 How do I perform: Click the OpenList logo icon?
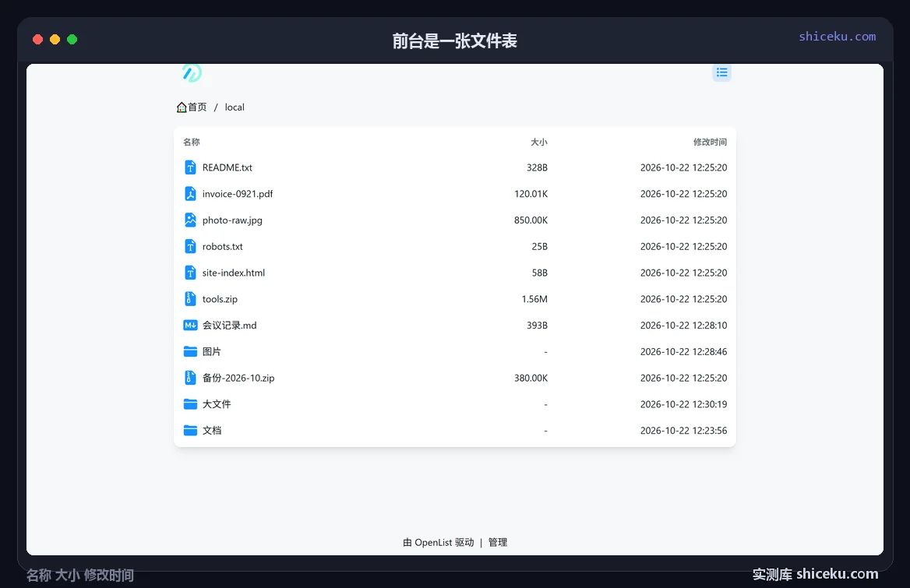tap(192, 72)
